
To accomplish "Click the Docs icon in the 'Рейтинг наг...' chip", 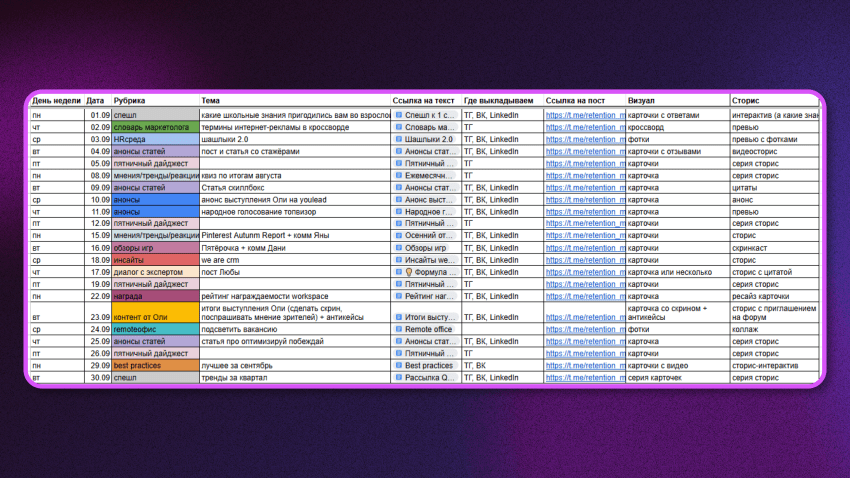I will 399,296.
